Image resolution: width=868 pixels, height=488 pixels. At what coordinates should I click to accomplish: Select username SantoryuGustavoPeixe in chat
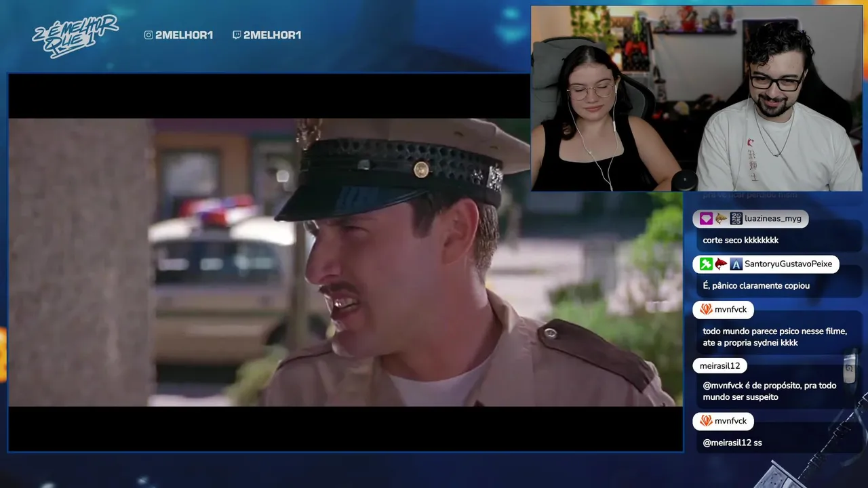click(788, 264)
